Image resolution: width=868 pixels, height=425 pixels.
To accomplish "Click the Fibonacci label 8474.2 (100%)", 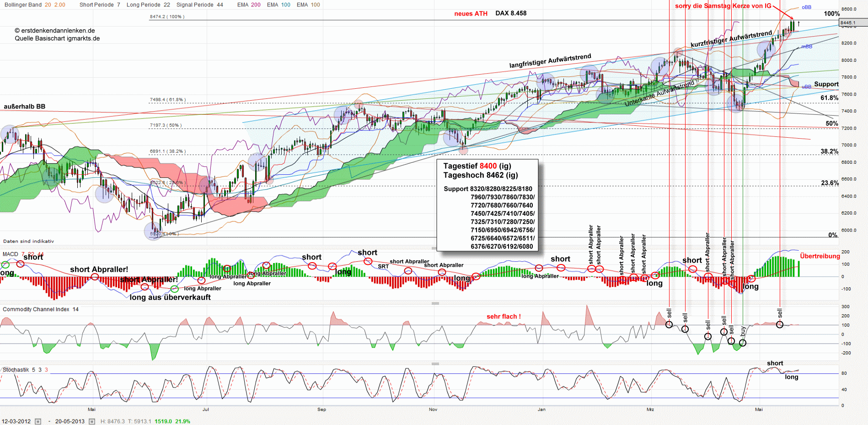I will (167, 16).
